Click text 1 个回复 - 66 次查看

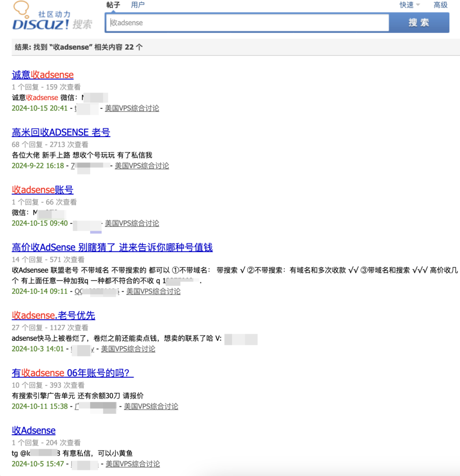click(x=44, y=202)
